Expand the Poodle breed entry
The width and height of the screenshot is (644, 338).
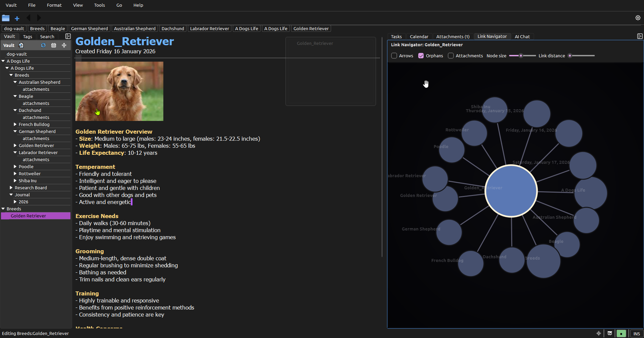point(15,166)
